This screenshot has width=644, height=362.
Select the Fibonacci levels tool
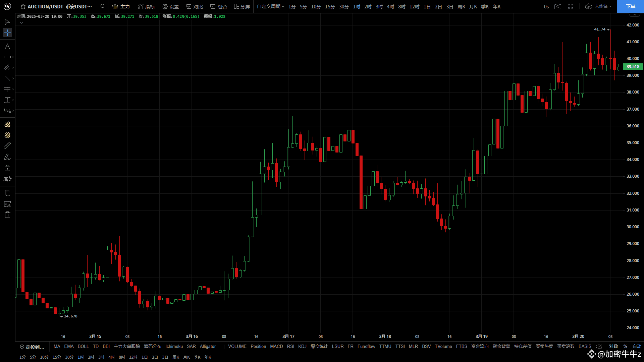pyautogui.click(x=7, y=89)
